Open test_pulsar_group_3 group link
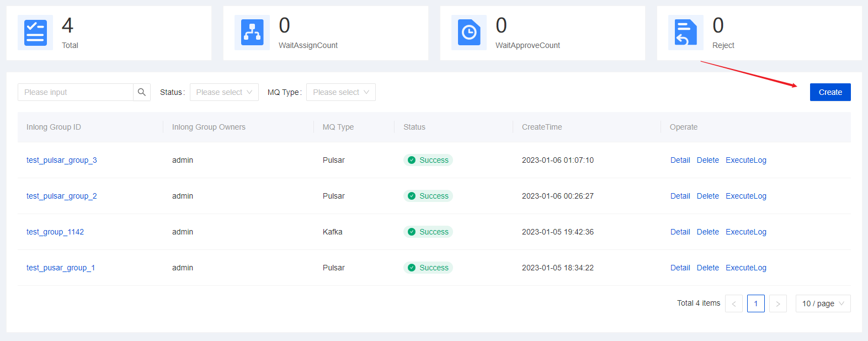The height and width of the screenshot is (341, 868). (x=62, y=160)
